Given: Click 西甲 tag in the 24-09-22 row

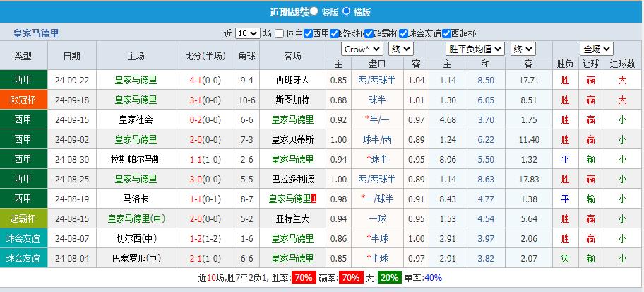Looking at the screenshot, I should point(23,80).
